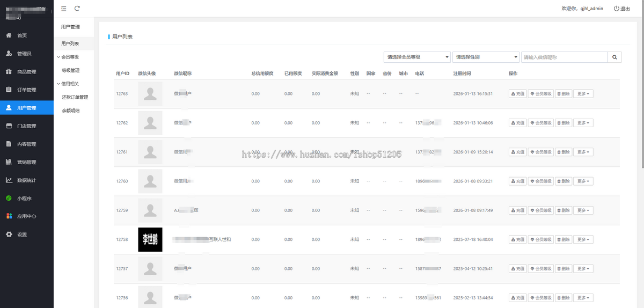644x308 pixels.
Task: Open 更多 dropdown for user 12761
Action: (x=583, y=152)
